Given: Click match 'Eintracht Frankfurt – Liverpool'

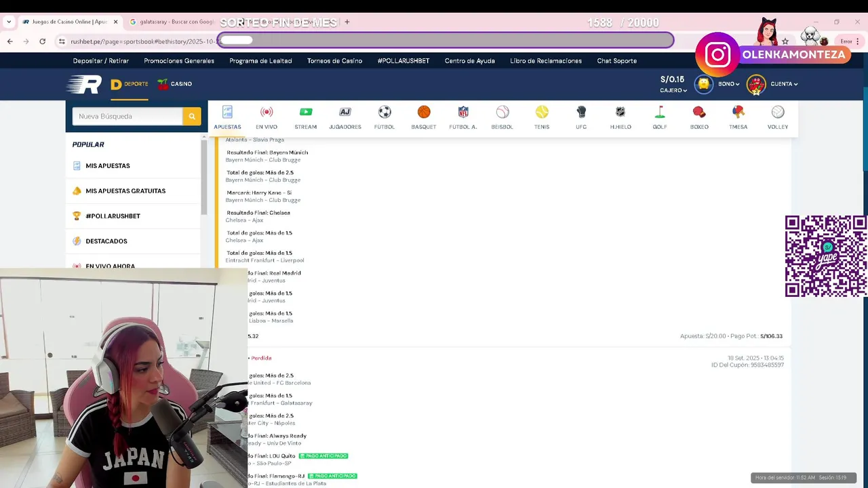Looking at the screenshot, I should (x=264, y=260).
